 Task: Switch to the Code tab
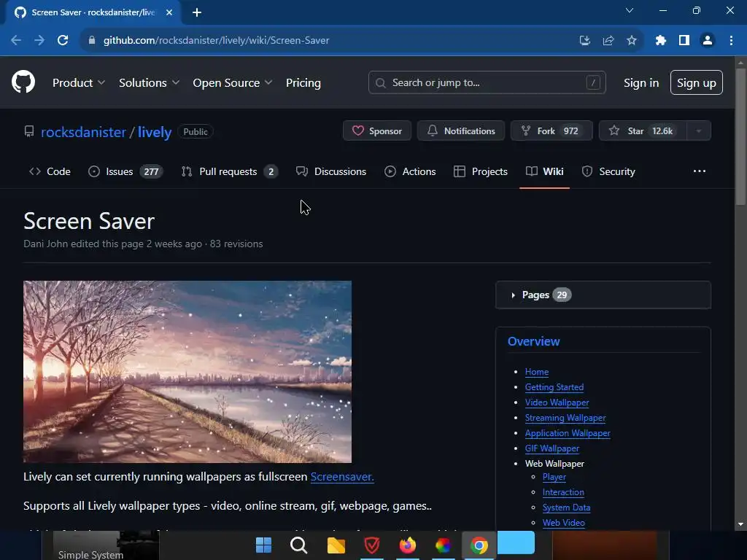pos(50,171)
